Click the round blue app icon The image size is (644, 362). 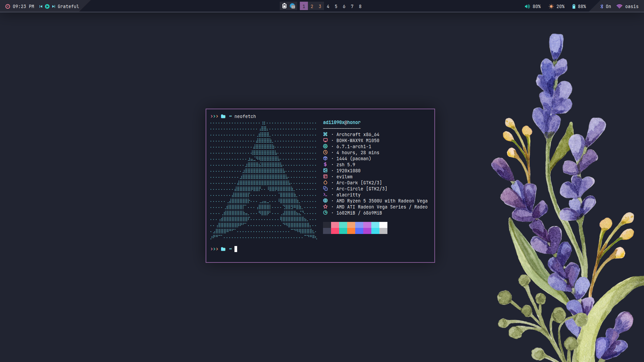tap(292, 6)
